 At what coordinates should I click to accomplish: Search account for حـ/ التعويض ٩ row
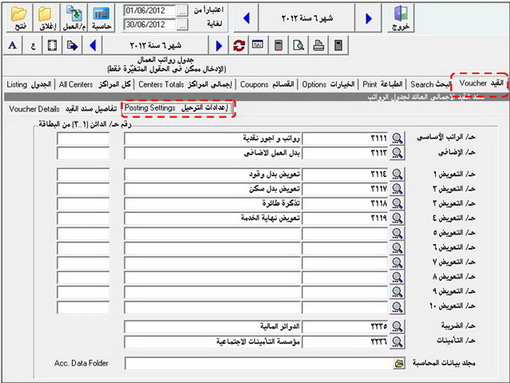click(x=397, y=292)
